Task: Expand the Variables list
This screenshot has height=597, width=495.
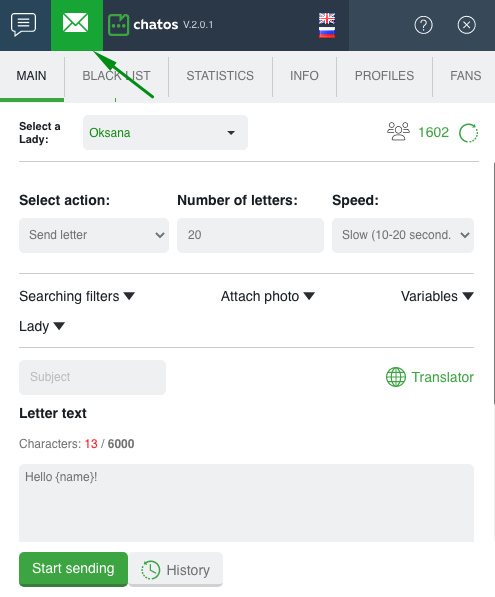Action: [x=437, y=296]
